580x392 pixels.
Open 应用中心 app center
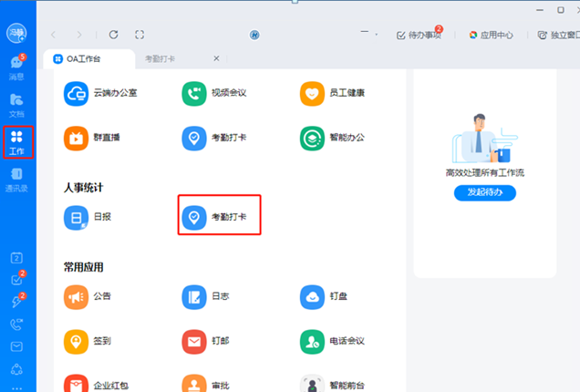(491, 36)
